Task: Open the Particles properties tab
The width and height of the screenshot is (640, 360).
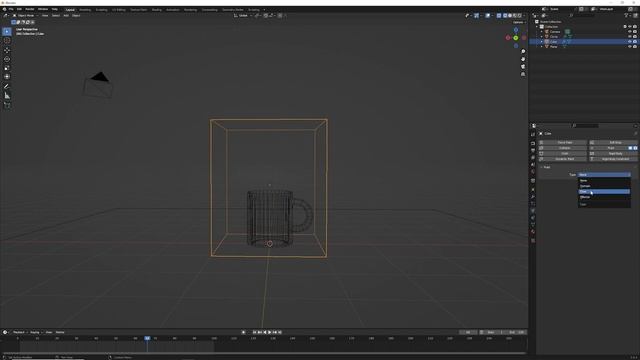Action: pyautogui.click(x=533, y=204)
